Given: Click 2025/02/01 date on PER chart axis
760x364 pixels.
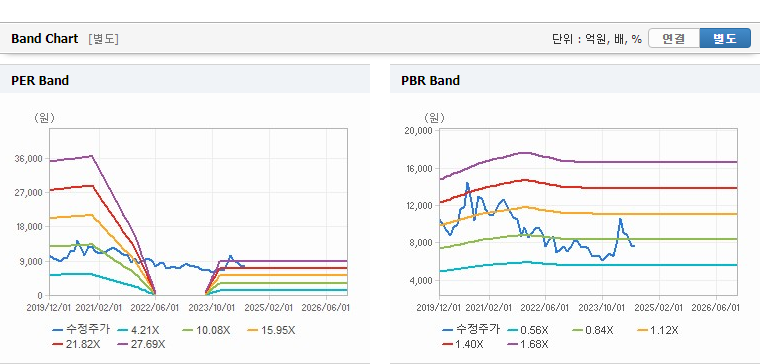Looking at the screenshot, I should pos(269,308).
